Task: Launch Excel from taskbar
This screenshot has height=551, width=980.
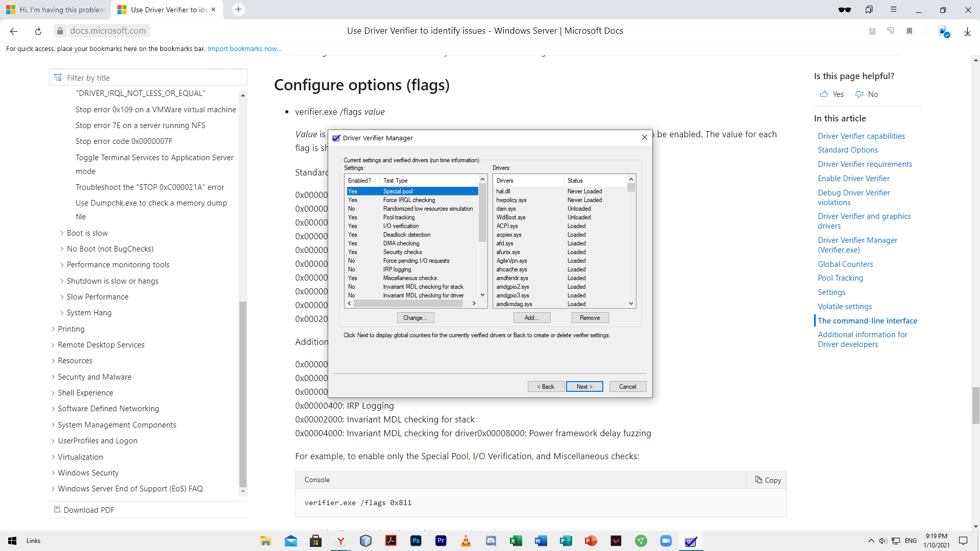Action: coord(516,541)
